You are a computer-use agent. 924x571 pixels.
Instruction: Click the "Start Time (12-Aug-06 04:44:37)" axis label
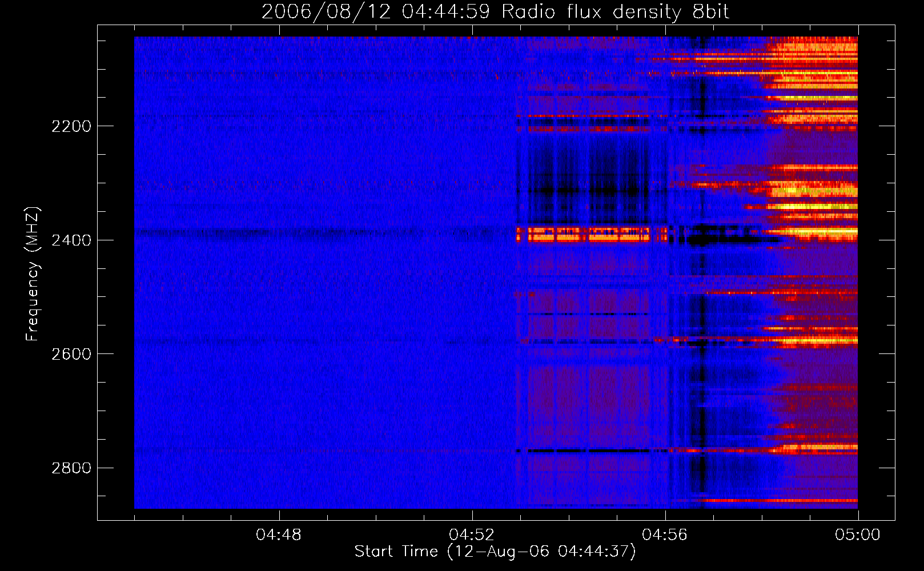[x=495, y=552]
